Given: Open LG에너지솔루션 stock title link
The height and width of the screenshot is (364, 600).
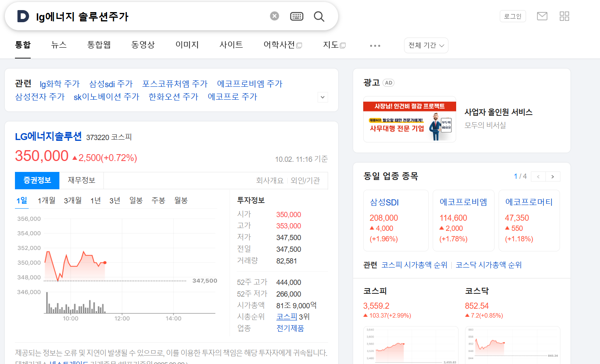Looking at the screenshot, I should coord(48,136).
